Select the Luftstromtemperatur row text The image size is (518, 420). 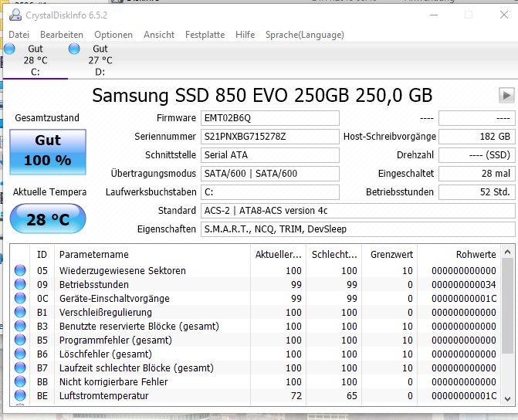click(103, 395)
